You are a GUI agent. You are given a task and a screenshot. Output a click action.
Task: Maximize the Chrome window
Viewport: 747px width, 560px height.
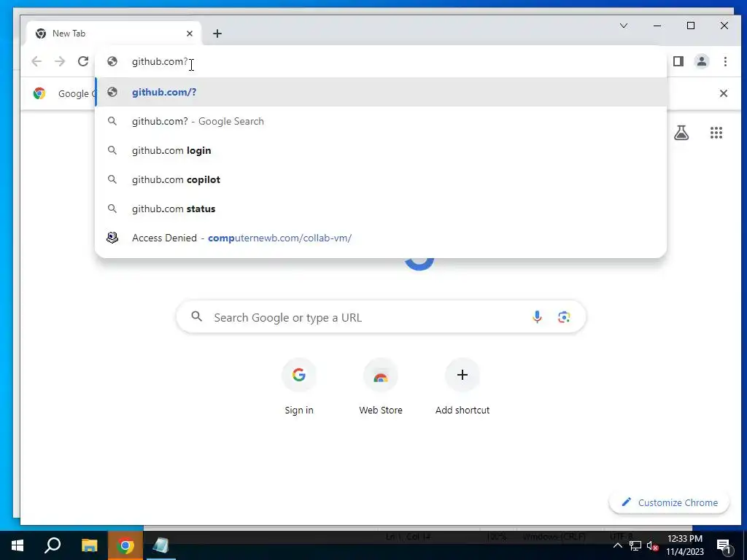click(x=691, y=26)
